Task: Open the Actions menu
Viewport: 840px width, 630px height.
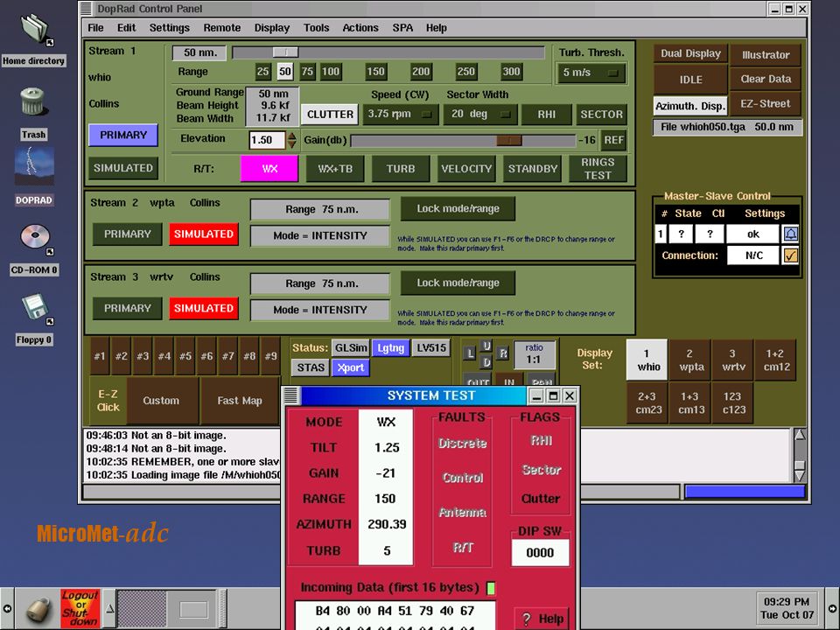Action: (360, 28)
